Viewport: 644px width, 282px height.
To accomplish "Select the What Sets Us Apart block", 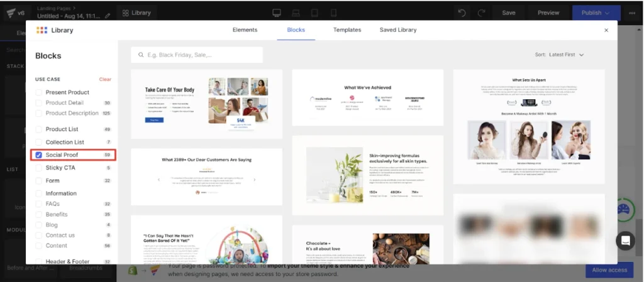I will [528, 127].
